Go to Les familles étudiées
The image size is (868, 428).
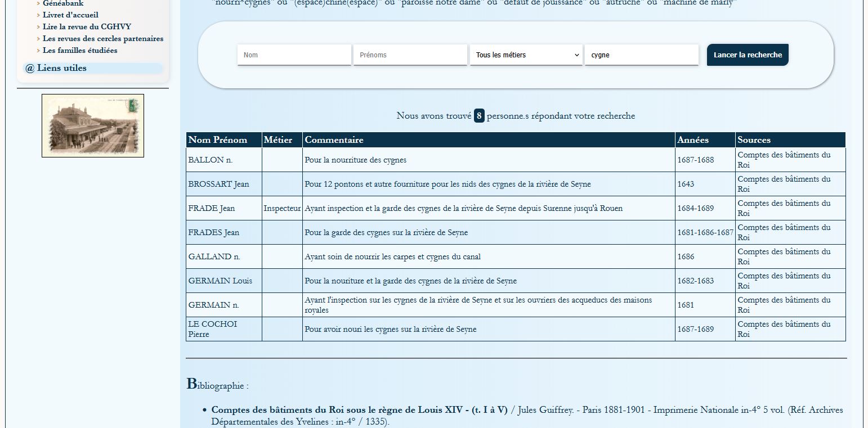point(80,51)
